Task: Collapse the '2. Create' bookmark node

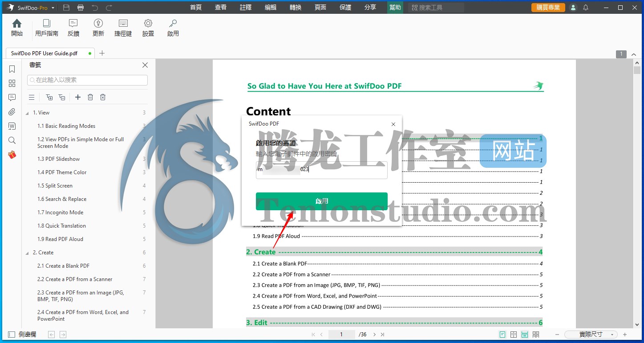Action: (27, 253)
